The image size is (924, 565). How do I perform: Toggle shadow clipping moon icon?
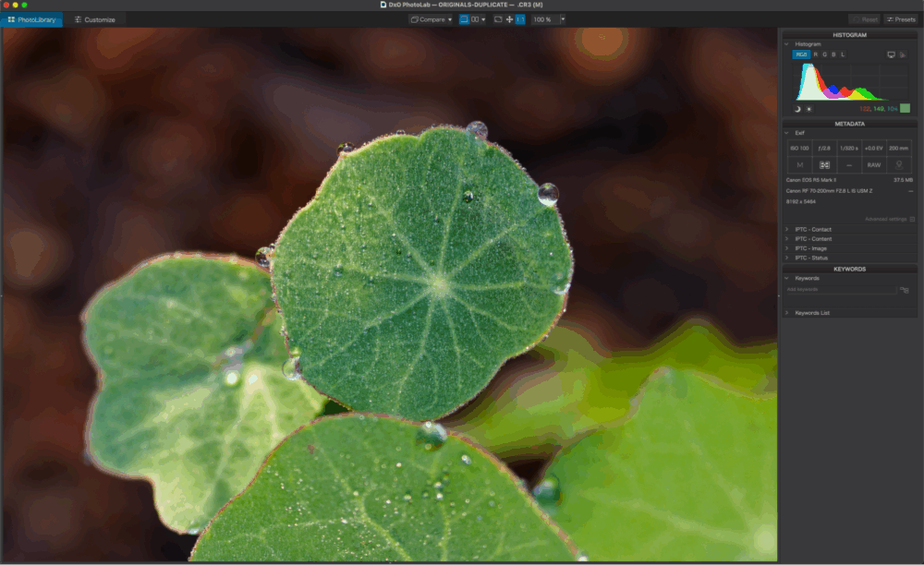tap(798, 108)
